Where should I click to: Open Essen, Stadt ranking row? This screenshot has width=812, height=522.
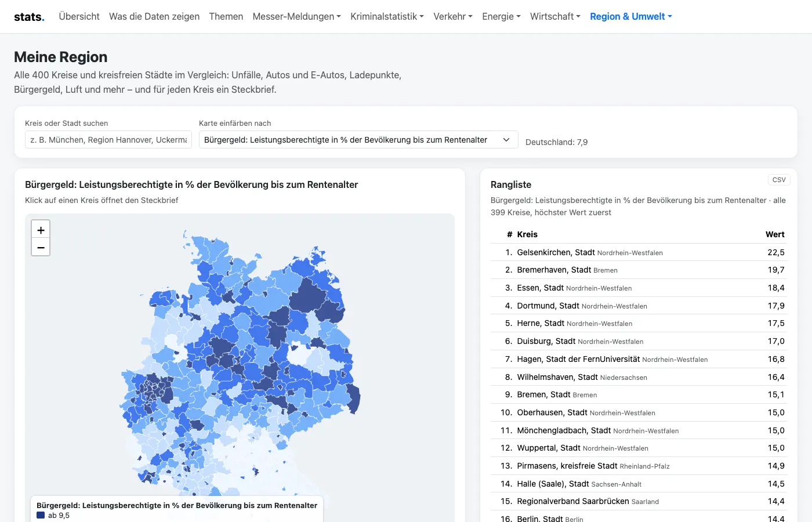point(637,288)
